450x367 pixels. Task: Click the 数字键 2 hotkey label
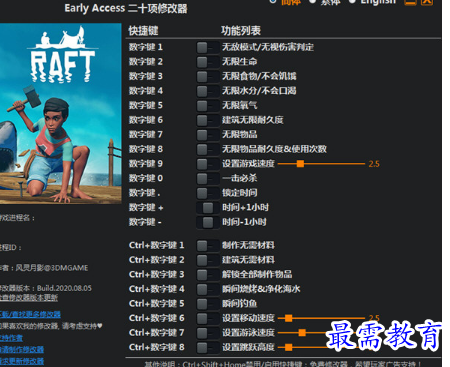[146, 62]
